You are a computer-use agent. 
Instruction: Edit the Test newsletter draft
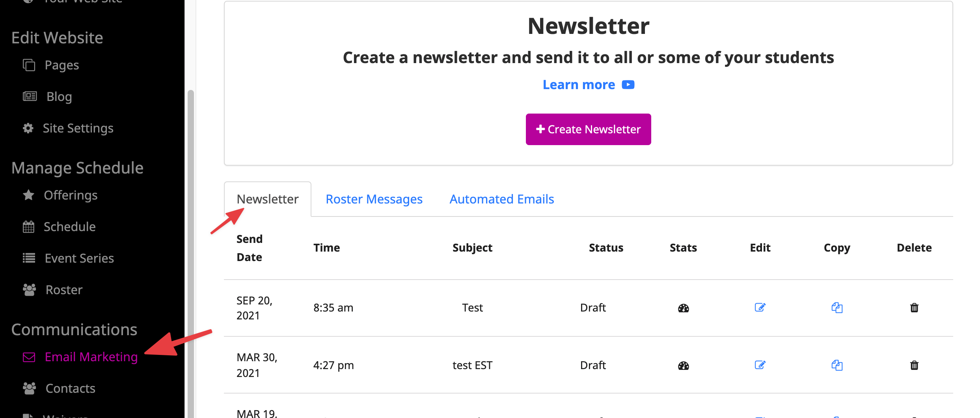tap(760, 307)
